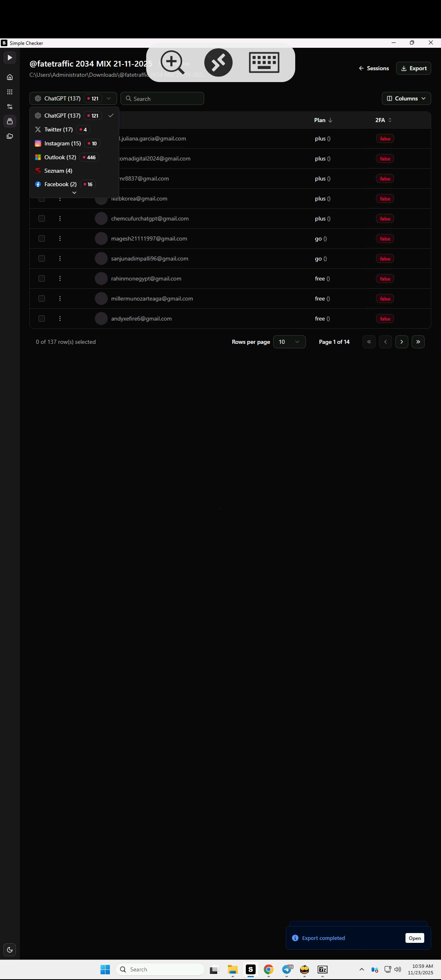This screenshot has height=980, width=441.
Task: Tick the andyxefire6@gmail.com row checkbox
Action: point(42,318)
